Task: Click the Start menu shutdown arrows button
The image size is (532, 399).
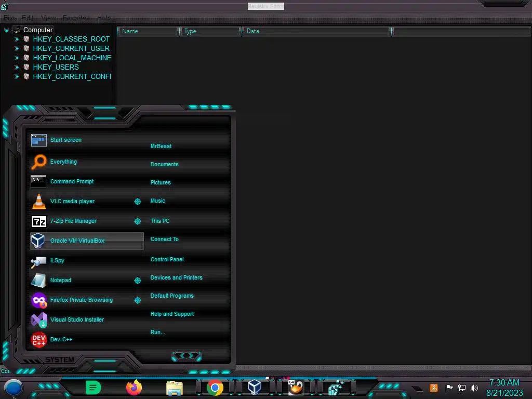Action: 187,356
